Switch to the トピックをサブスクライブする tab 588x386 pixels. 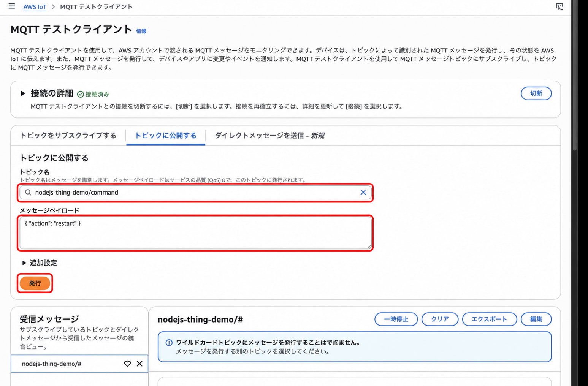68,136
